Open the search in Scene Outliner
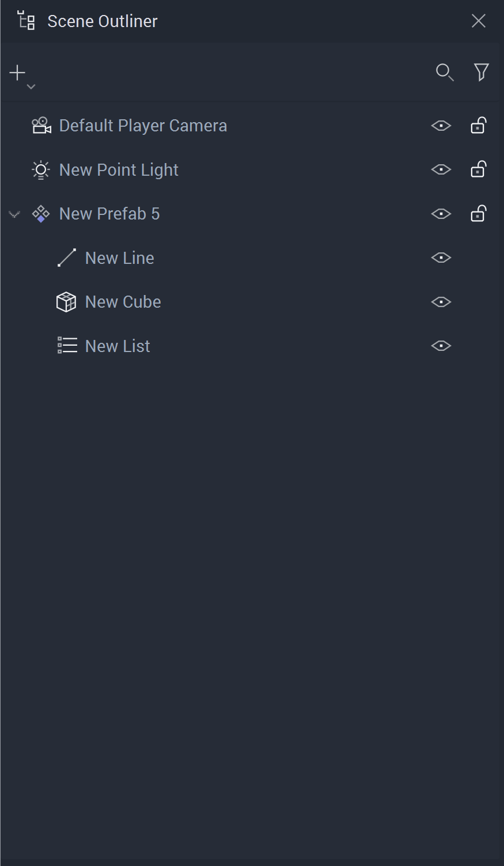The width and height of the screenshot is (504, 866). (444, 73)
